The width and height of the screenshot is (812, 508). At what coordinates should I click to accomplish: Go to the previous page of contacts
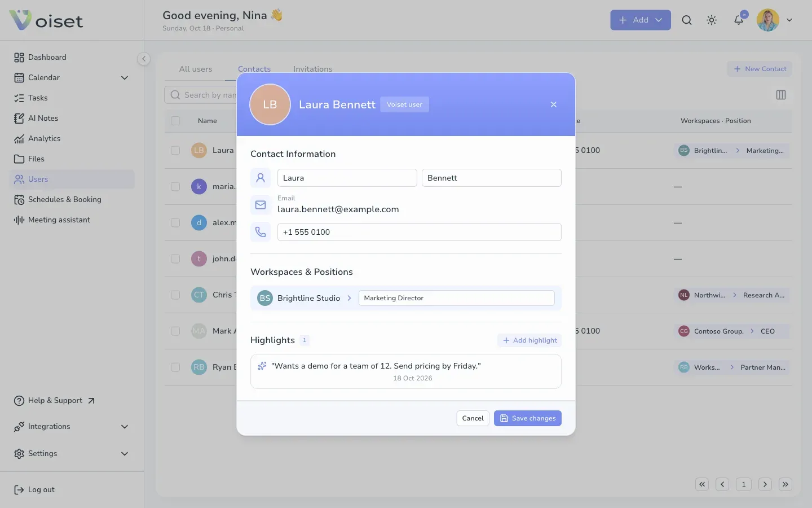(722, 484)
